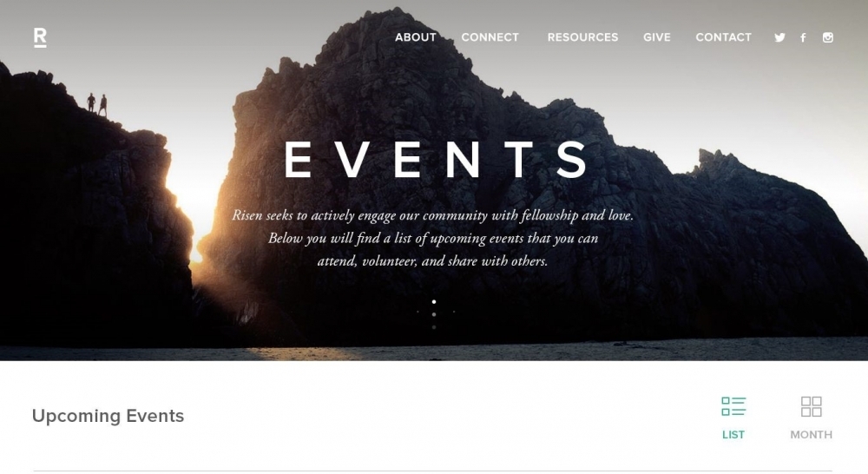Click the Risen R logo
The width and height of the screenshot is (868, 474).
coord(41,37)
